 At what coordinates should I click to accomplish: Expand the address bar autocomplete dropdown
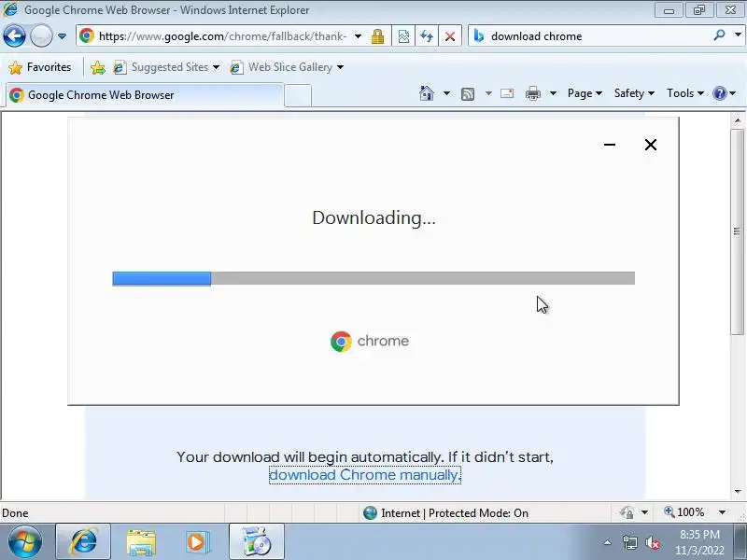click(x=358, y=36)
